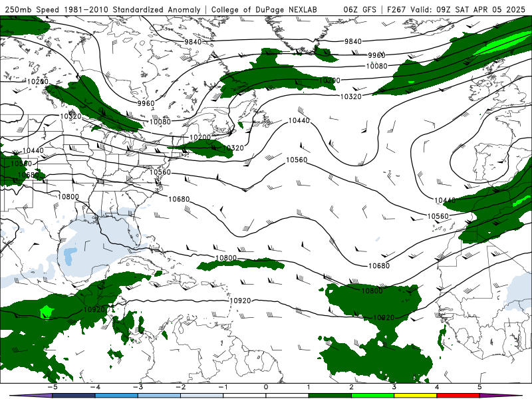Click the "3" colorbar tick label
Viewport: 532px width, 399px height.
point(394,387)
